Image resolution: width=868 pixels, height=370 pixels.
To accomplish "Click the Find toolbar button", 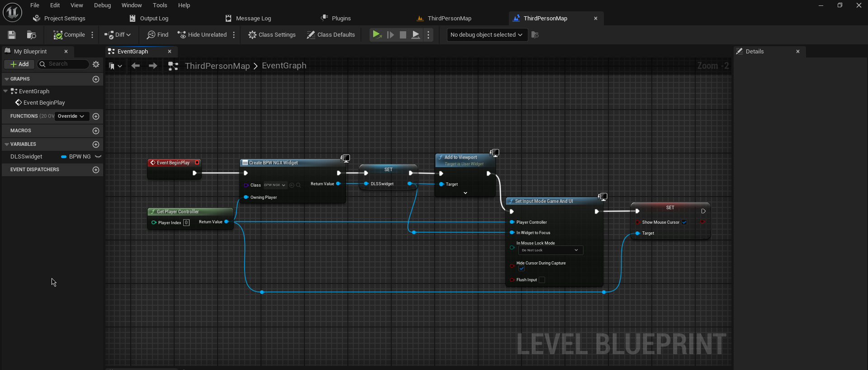I will pos(157,35).
